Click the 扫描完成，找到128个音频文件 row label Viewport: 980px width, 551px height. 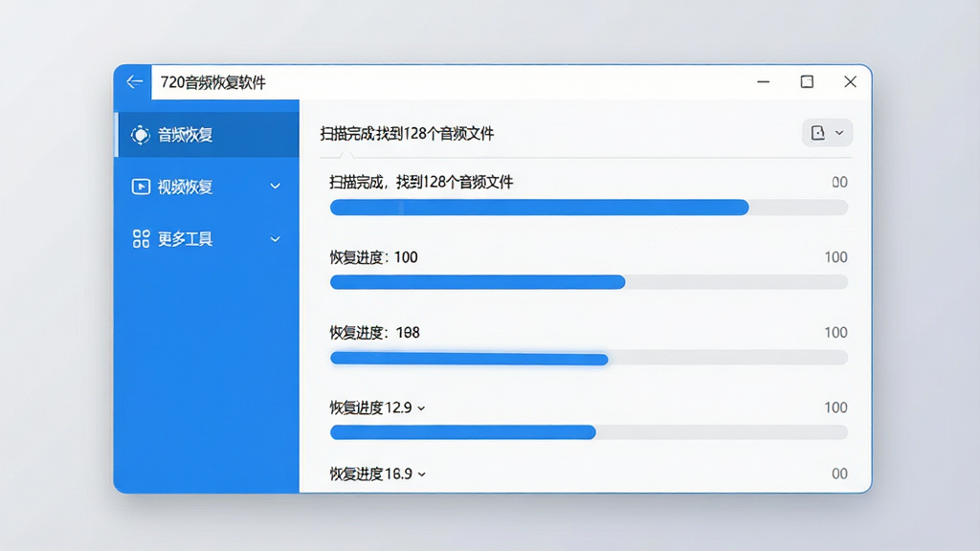[x=421, y=182]
